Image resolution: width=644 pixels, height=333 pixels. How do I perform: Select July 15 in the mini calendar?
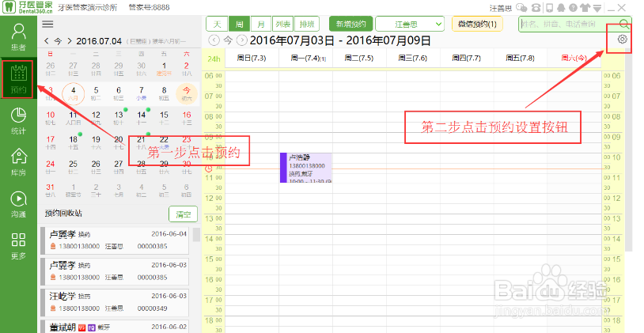tap(164, 118)
